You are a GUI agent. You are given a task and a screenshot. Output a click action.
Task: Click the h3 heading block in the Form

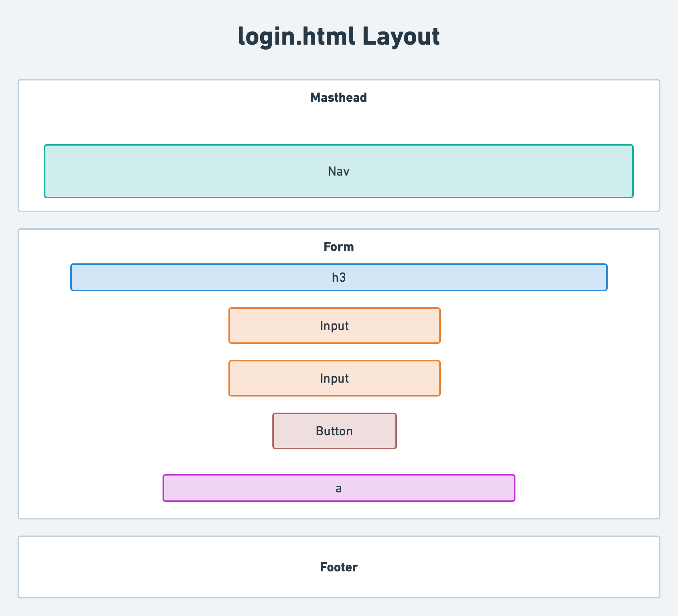click(339, 277)
